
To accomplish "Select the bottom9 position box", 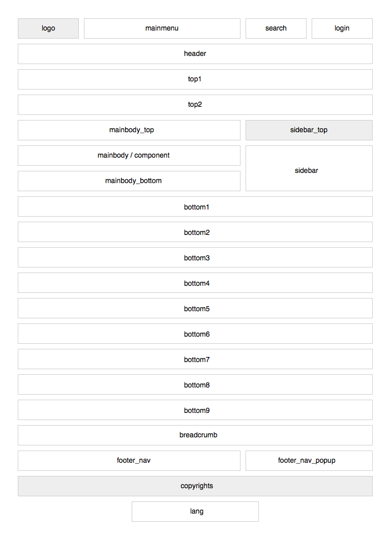I will [x=195, y=410].
